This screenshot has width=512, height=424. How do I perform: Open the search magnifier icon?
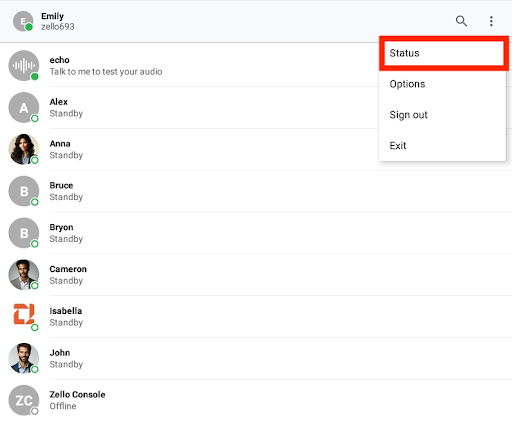pyautogui.click(x=461, y=21)
